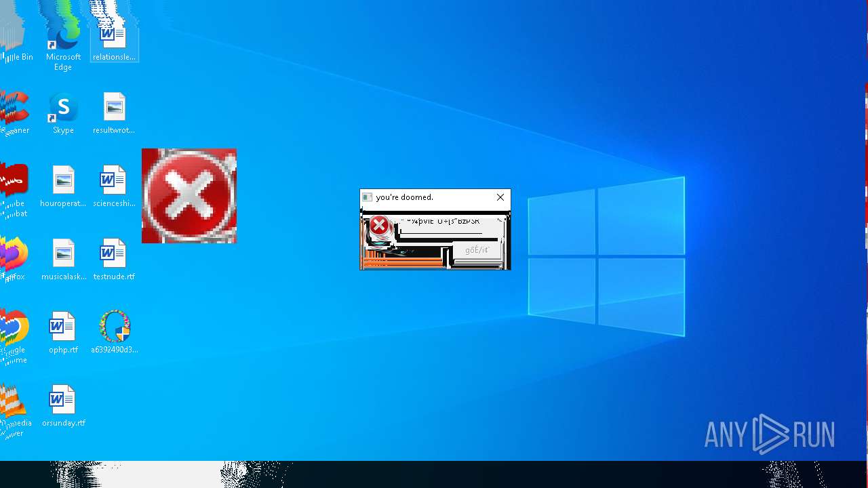Image resolution: width=868 pixels, height=488 pixels.
Task: Click the dialog's small title bar icon
Action: pos(367,197)
